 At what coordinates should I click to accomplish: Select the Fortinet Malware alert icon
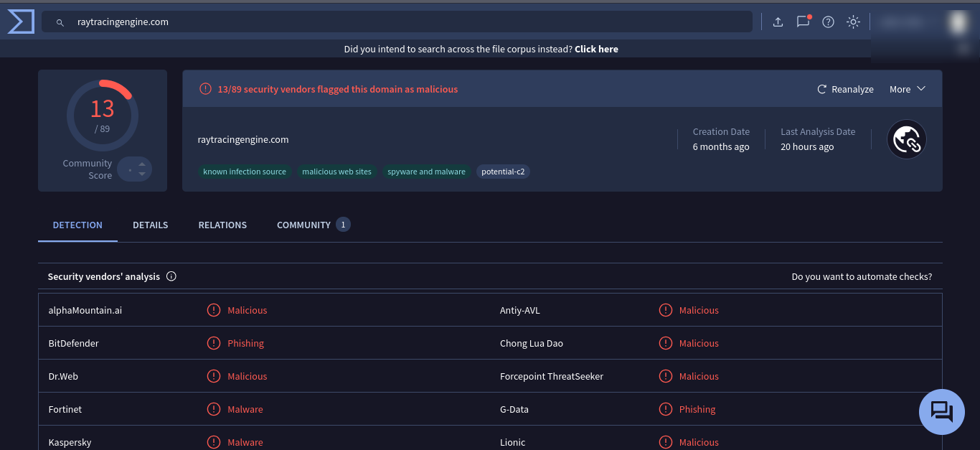coord(214,409)
